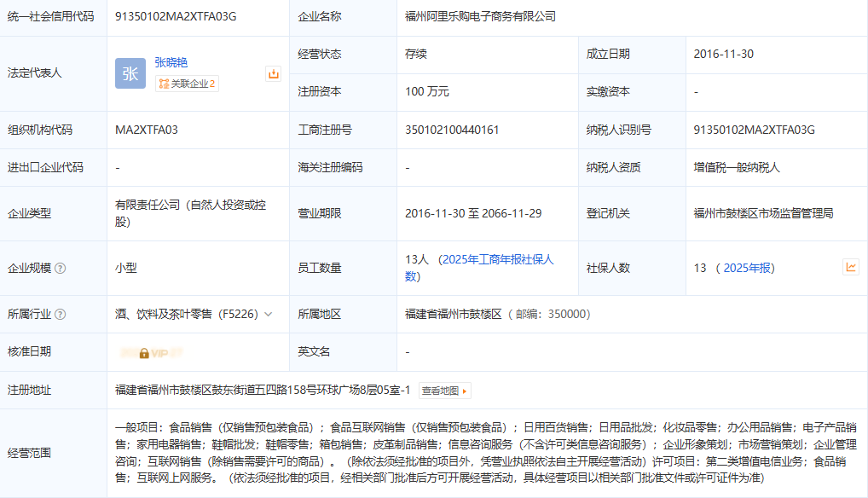Select company name 福州阿里乐购电子商务有限公司
Viewport: 868px width, 498px height.
pyautogui.click(x=480, y=16)
